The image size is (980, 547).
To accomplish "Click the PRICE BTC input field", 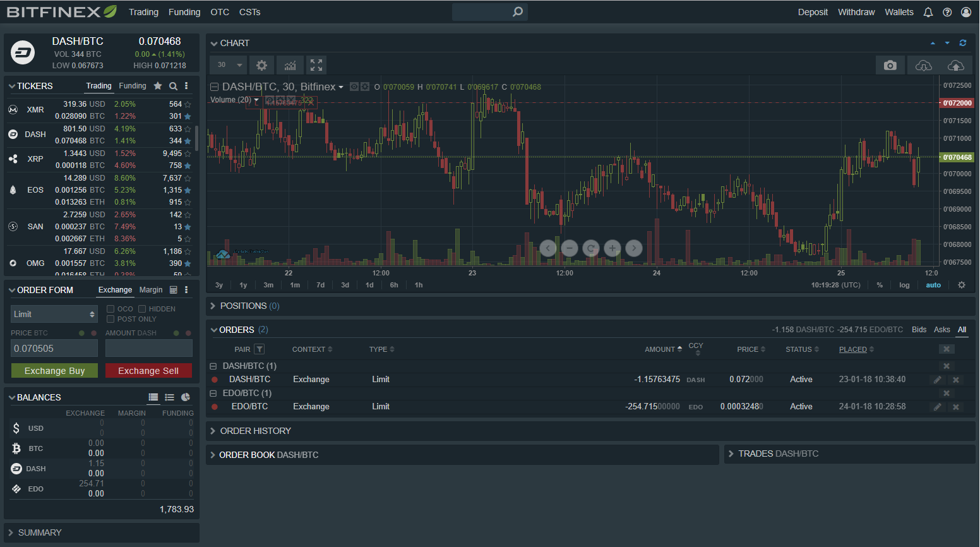I will [54, 348].
